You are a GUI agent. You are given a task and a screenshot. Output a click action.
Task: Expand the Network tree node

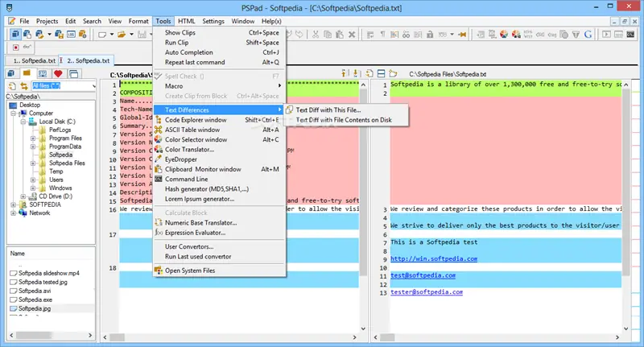point(13,213)
